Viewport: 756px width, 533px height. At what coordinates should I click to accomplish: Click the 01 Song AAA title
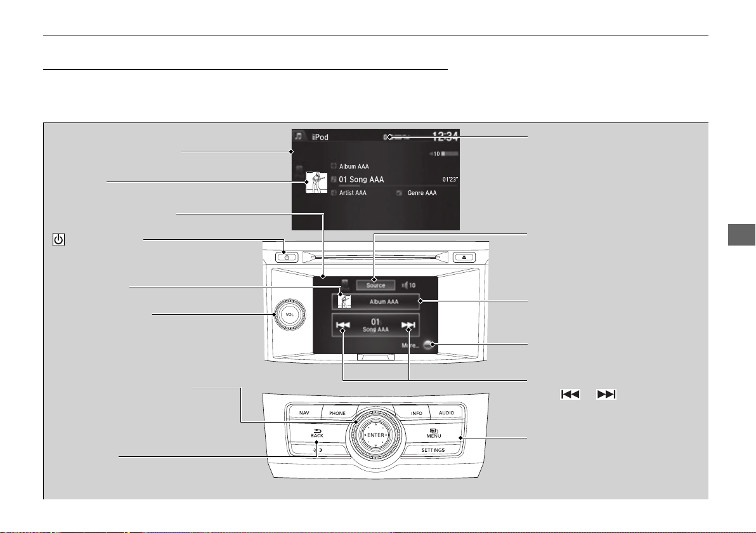pos(361,180)
